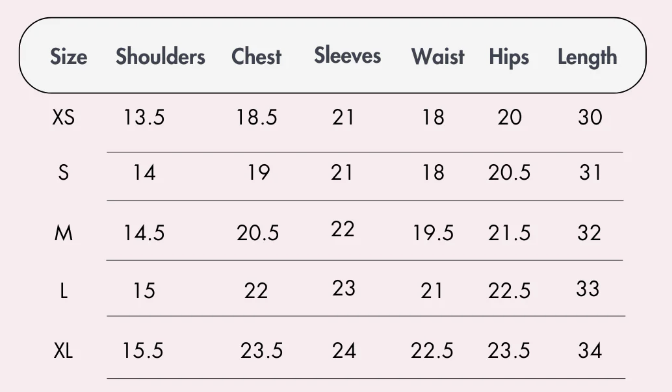This screenshot has height=392, width=672.
Task: Select the XS size row label
Action: click(63, 117)
